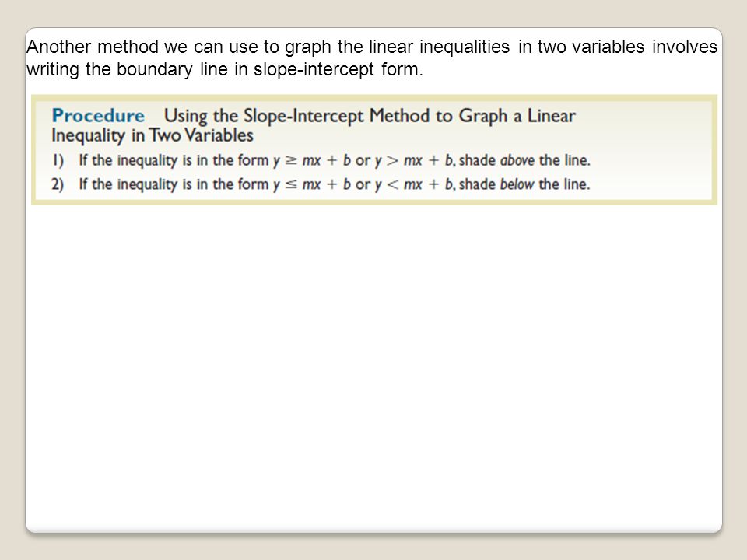Click the empty white slide area

(x=374, y=366)
